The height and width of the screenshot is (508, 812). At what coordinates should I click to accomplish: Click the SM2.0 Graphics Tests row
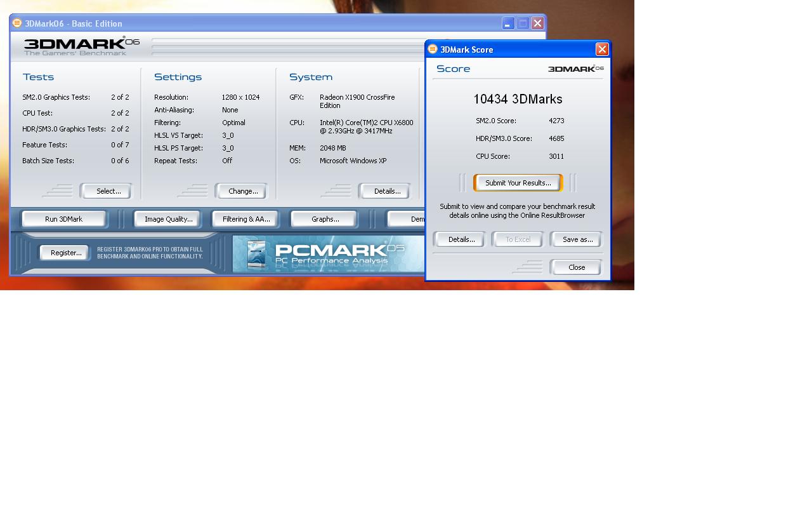(75, 97)
